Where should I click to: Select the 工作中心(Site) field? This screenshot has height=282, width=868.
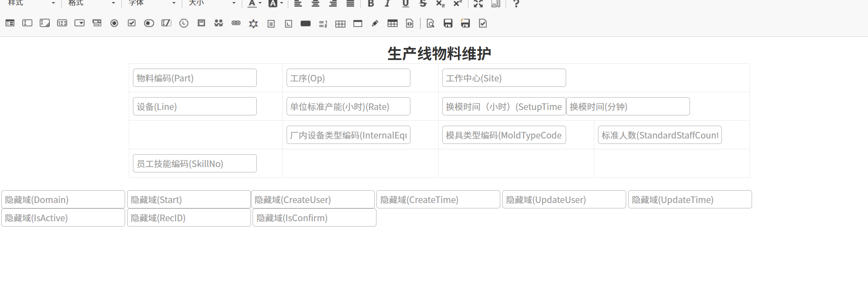tap(504, 78)
